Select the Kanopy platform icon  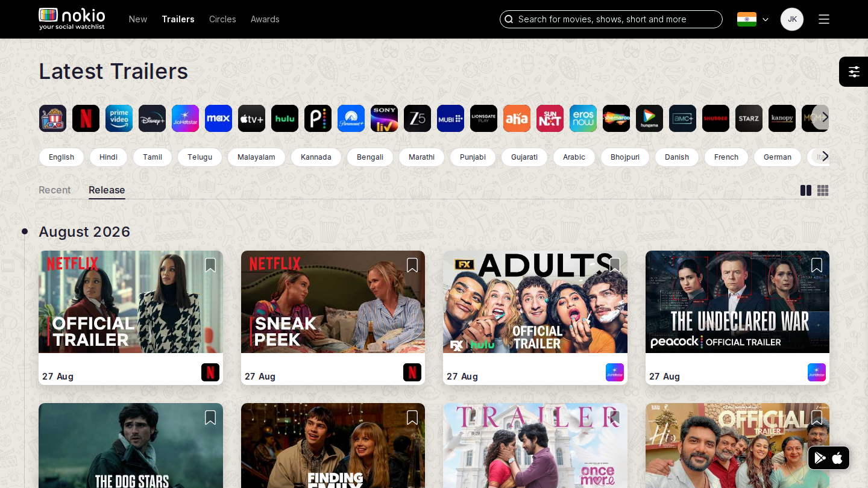pyautogui.click(x=782, y=118)
